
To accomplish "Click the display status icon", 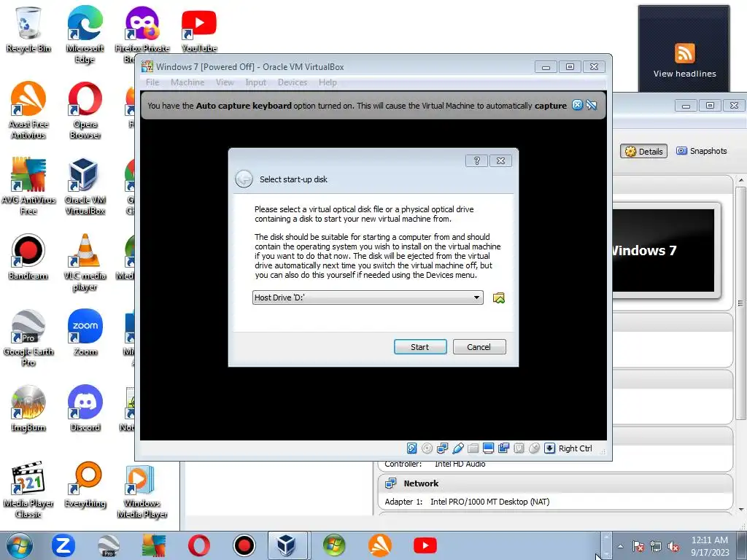I will 488,448.
